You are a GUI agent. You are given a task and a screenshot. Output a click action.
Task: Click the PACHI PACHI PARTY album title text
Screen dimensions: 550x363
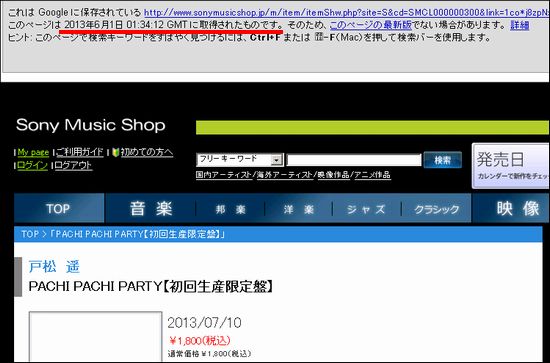coord(151,287)
